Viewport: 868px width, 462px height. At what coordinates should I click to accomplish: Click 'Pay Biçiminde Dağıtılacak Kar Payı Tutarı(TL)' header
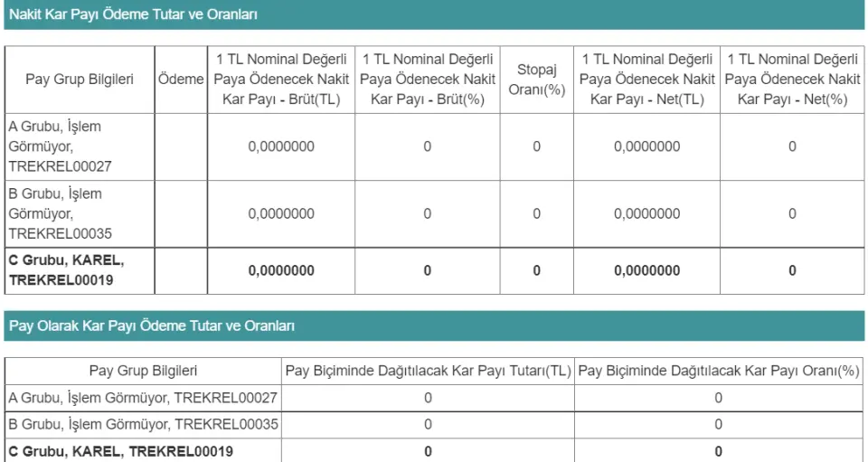point(428,371)
